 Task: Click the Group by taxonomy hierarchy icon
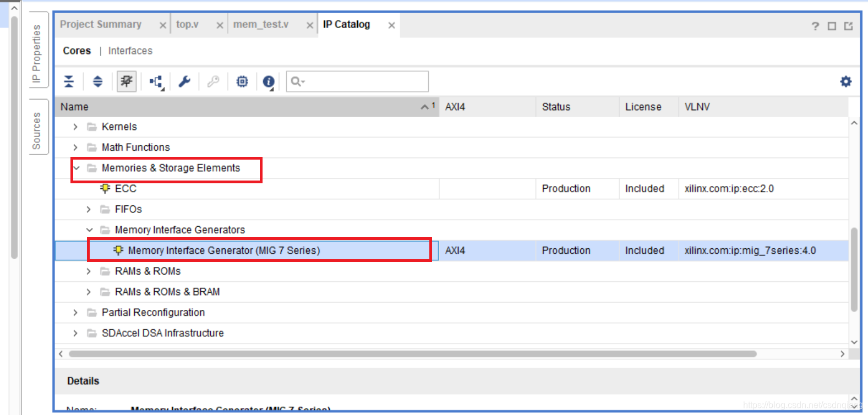[156, 82]
